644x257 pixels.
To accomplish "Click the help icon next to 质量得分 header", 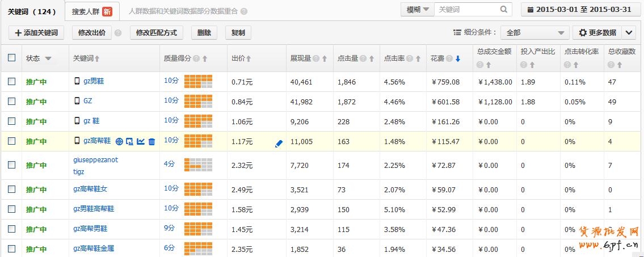I will pos(196,58).
